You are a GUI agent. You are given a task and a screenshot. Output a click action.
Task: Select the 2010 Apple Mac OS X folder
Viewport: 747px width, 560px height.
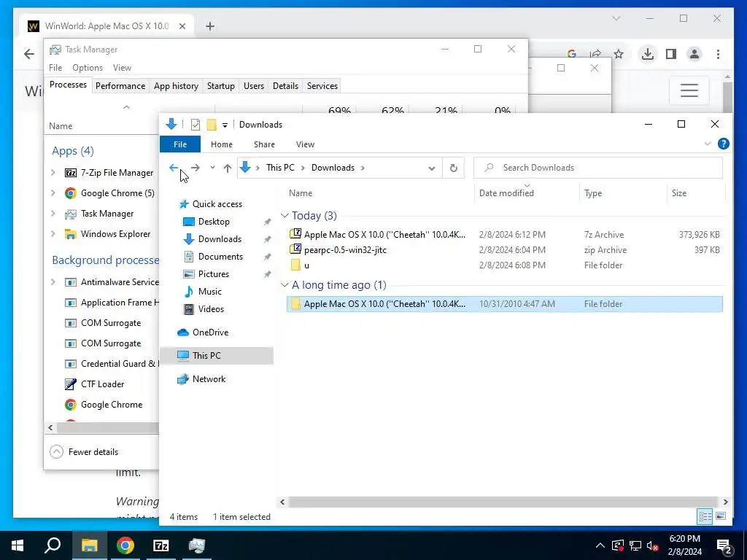(505, 304)
